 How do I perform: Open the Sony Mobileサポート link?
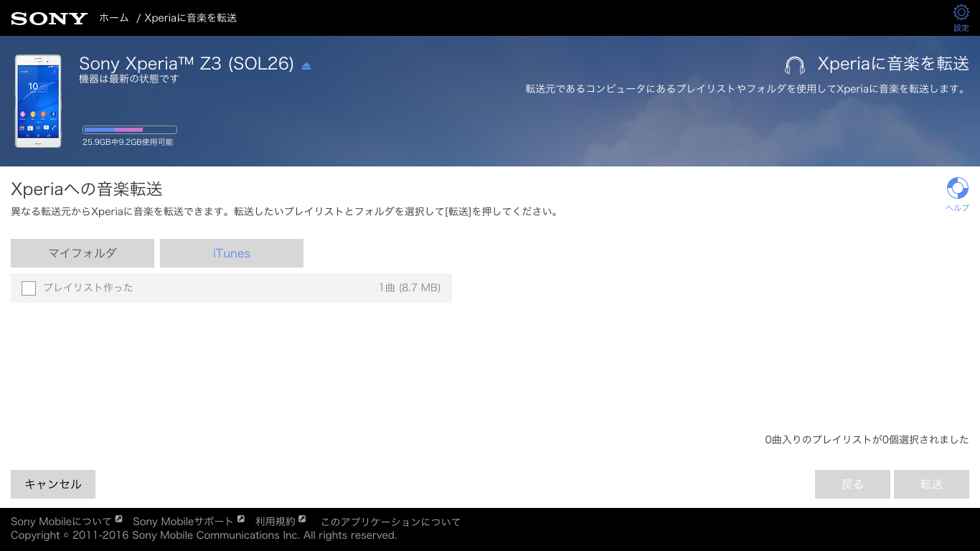pos(183,522)
